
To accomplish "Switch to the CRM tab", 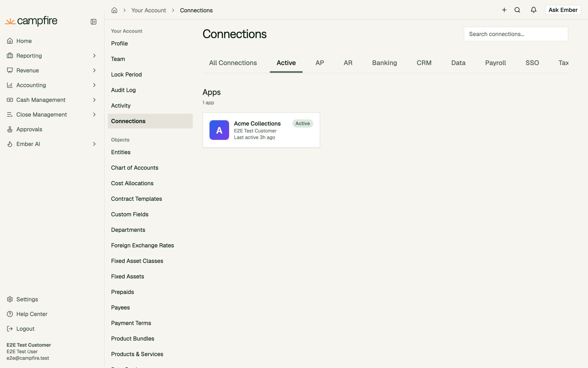I will coord(424,63).
